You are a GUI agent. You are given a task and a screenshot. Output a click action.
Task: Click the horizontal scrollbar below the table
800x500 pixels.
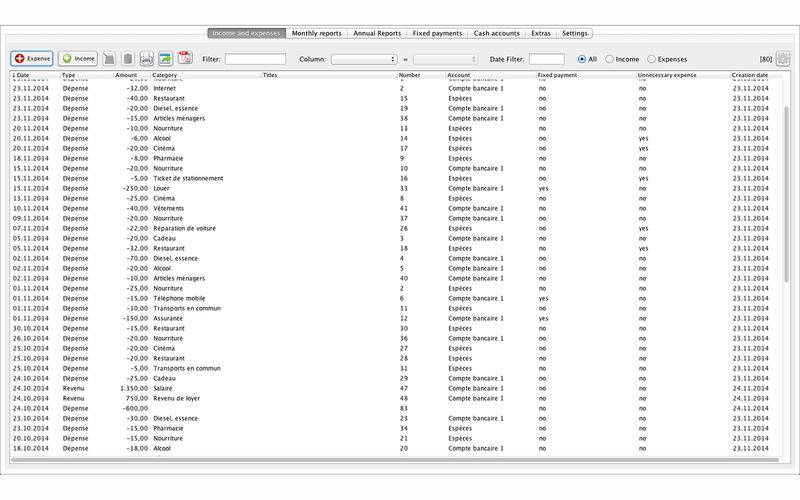pos(394,460)
